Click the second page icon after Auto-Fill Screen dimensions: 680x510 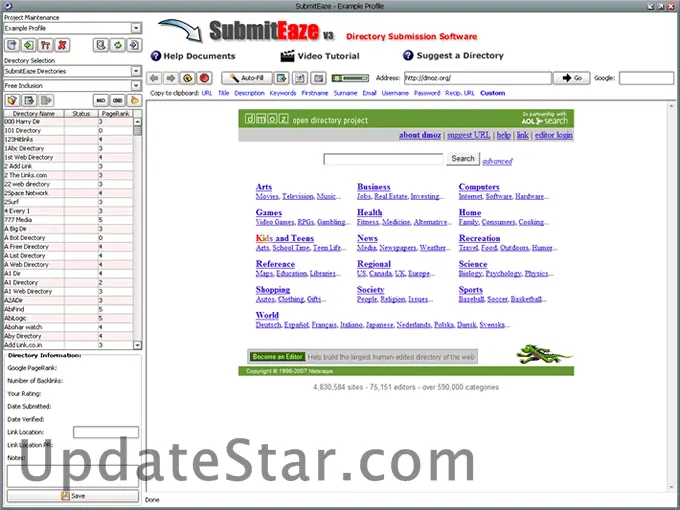(300, 78)
